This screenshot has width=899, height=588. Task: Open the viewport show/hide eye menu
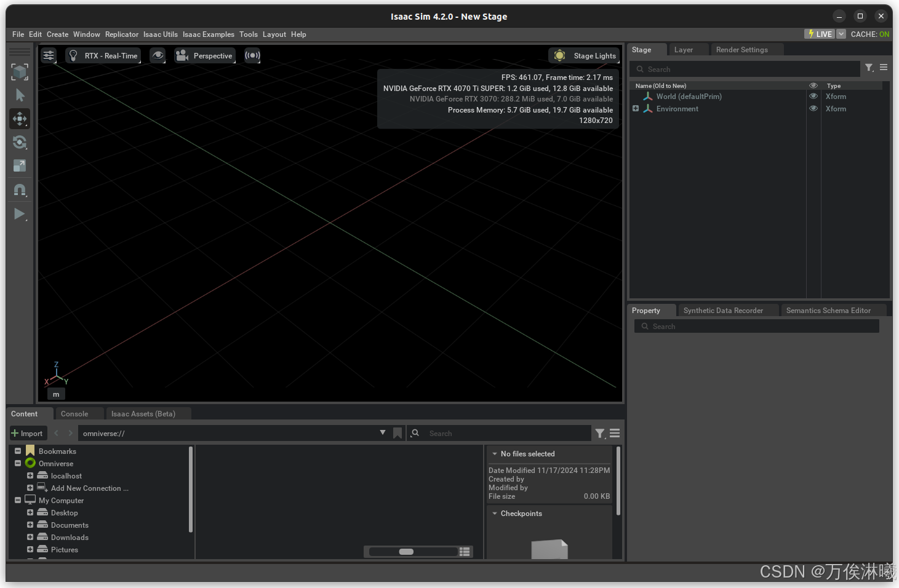pos(158,55)
